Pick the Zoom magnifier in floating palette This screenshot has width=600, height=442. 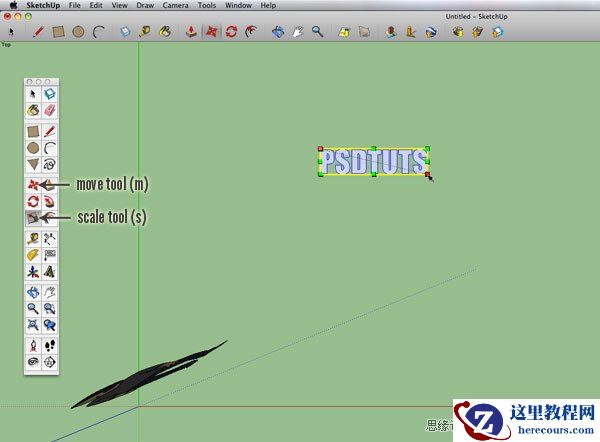(x=33, y=308)
